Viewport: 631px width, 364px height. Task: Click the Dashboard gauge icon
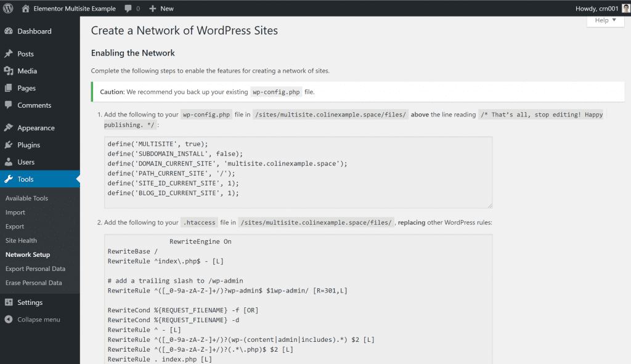click(9, 31)
